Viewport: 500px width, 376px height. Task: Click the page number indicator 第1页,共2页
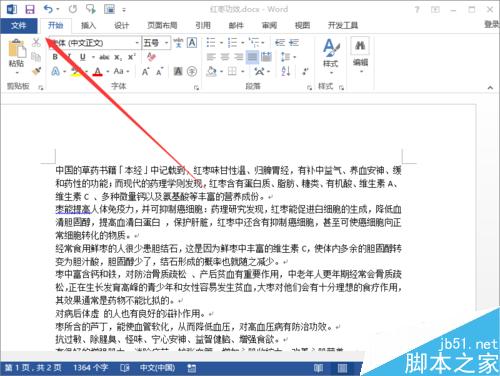tap(33, 368)
